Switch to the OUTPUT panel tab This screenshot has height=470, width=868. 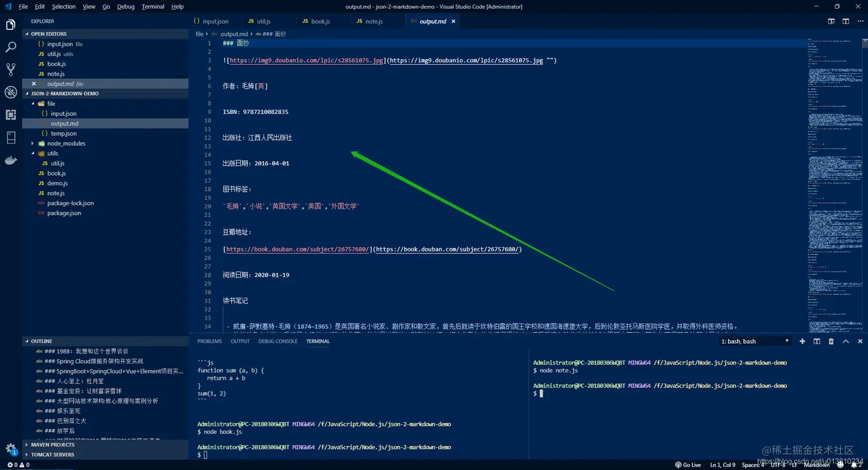pyautogui.click(x=240, y=341)
